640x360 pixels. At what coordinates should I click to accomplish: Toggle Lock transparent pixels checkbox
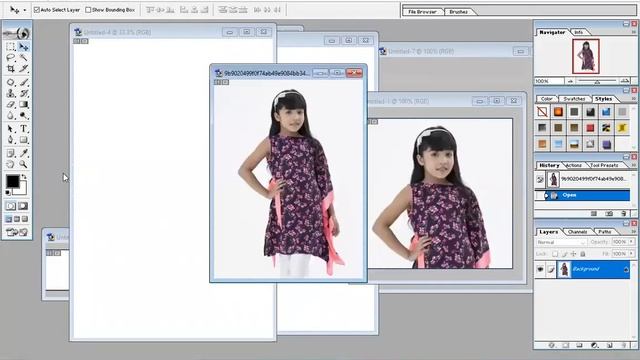555,254
